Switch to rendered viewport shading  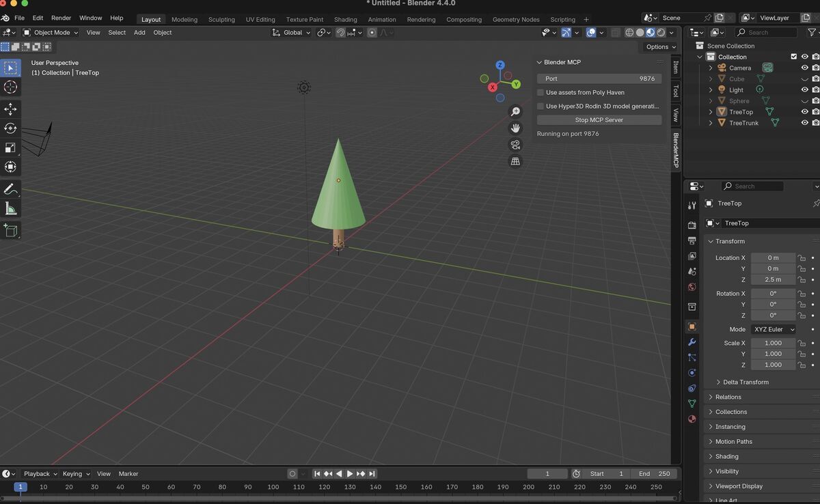click(661, 32)
